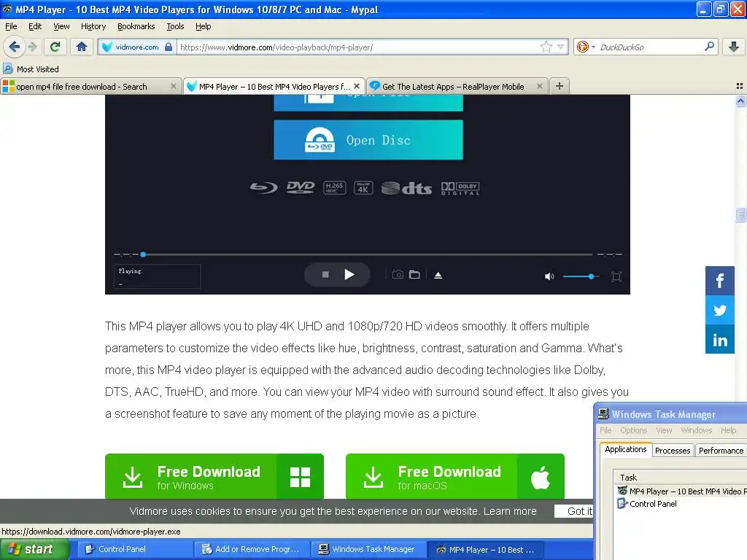Click the page URL address field
747x560 pixels.
[357, 47]
